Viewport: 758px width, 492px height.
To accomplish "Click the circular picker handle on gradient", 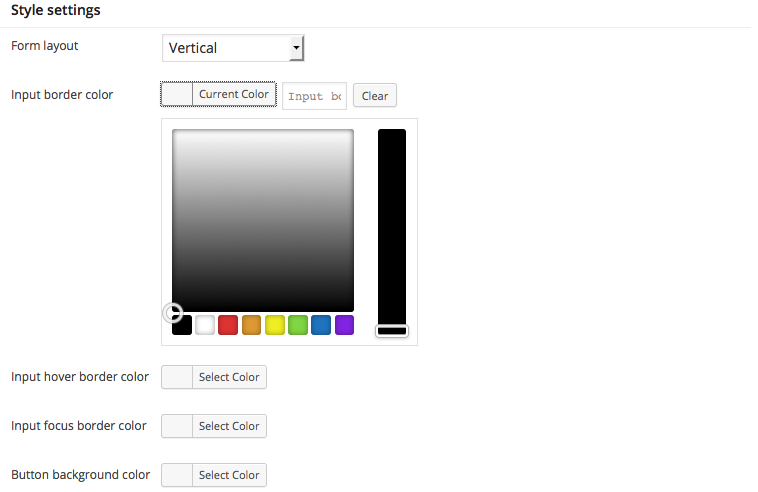I will point(173,313).
